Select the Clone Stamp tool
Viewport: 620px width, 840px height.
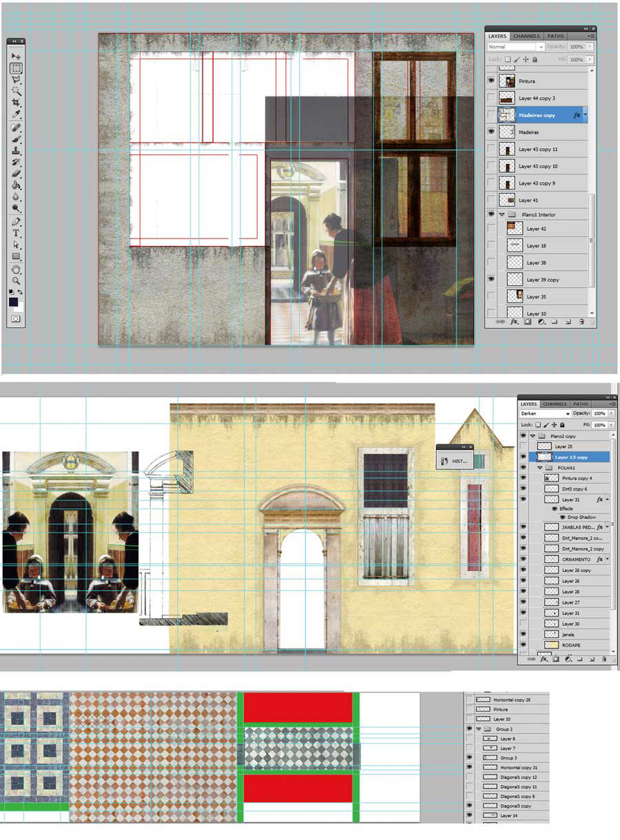(x=16, y=150)
